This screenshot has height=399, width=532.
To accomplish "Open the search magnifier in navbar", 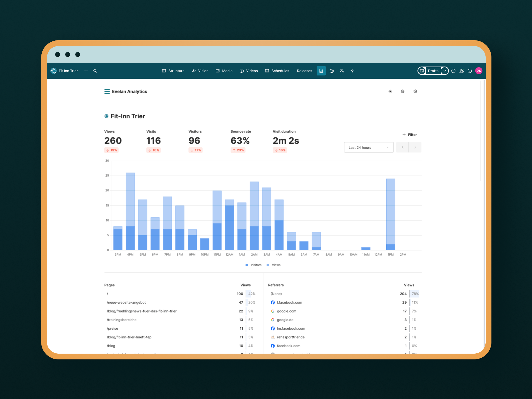I will [x=95, y=71].
